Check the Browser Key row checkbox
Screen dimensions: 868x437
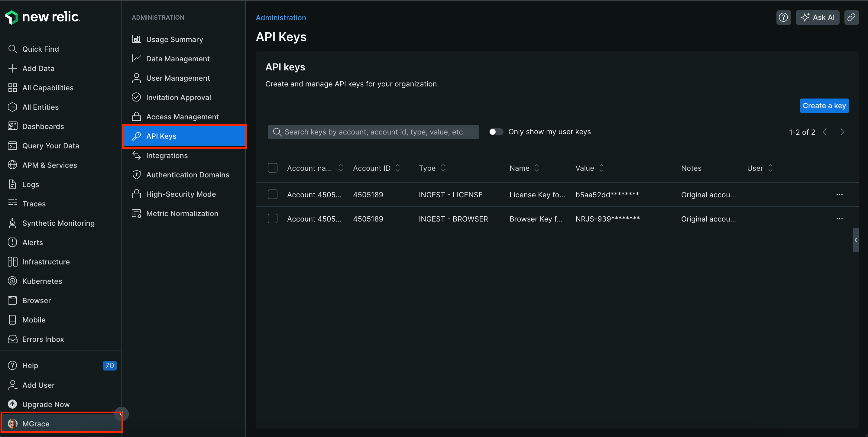tap(272, 218)
